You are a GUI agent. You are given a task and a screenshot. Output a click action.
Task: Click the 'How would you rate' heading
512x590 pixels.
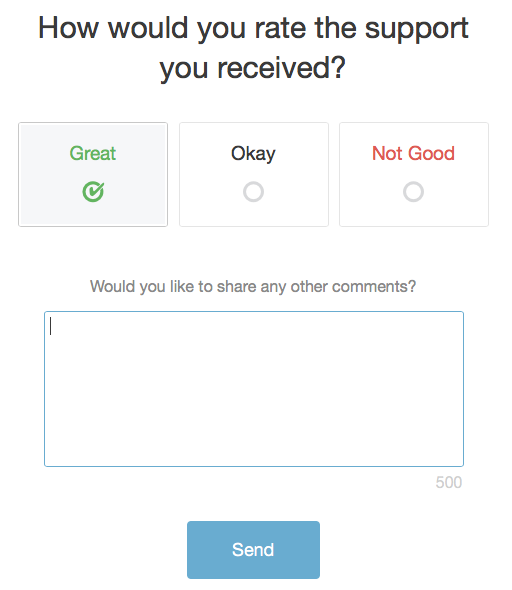253,48
